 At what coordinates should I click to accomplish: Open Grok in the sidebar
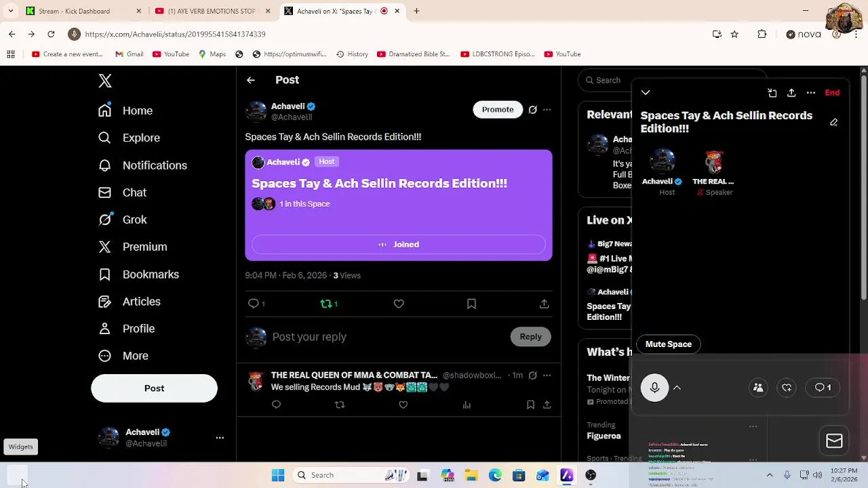tap(123, 220)
